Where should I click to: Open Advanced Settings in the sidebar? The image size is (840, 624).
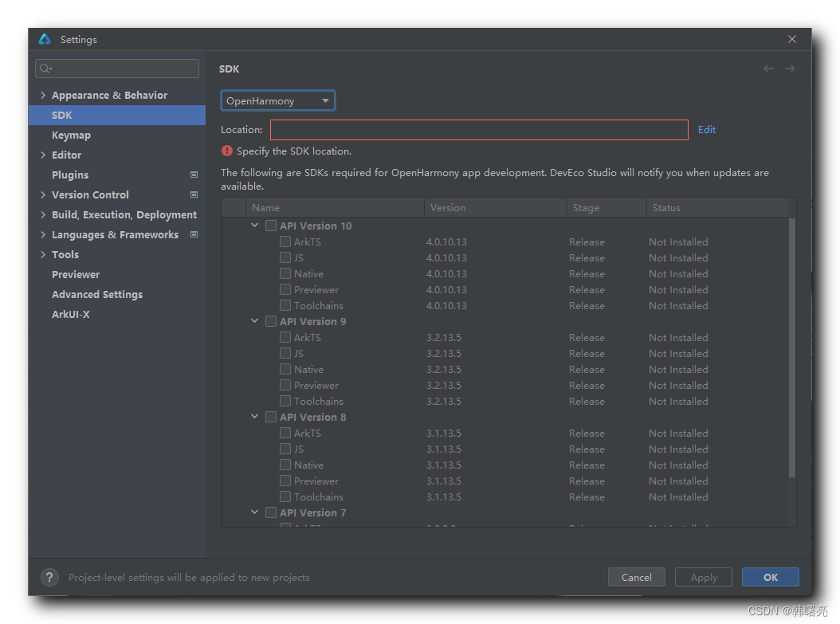97,294
